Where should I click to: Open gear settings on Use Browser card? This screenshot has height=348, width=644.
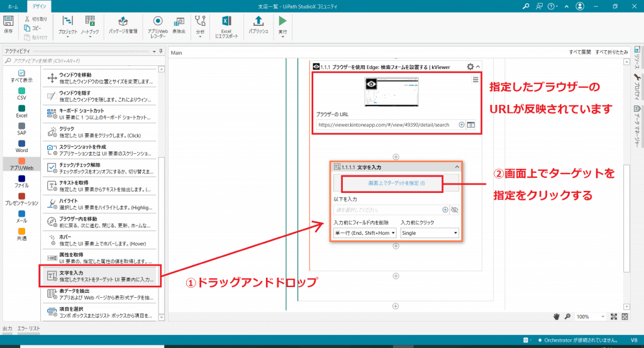point(470,67)
